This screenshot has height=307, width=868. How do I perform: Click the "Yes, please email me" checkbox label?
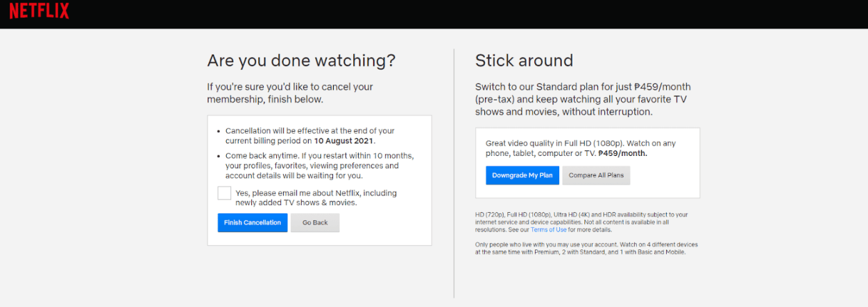[x=316, y=198]
